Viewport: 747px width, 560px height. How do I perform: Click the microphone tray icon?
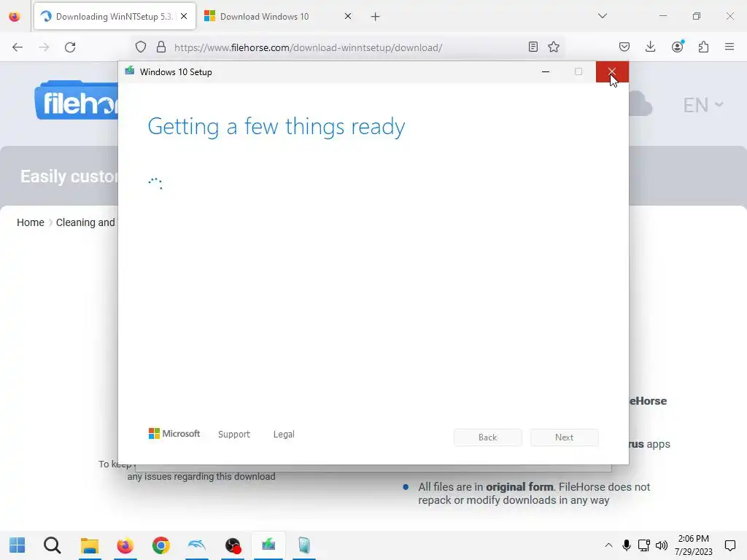[x=627, y=545]
